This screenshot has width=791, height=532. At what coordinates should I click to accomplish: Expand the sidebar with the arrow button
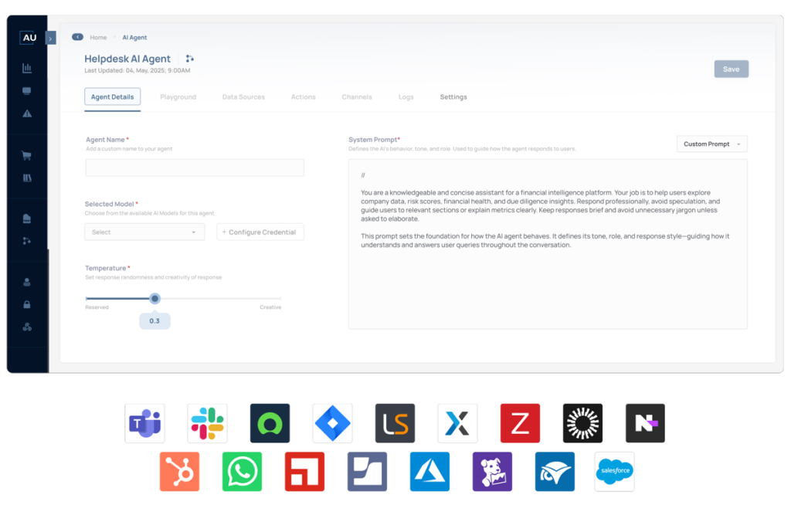pos(51,38)
